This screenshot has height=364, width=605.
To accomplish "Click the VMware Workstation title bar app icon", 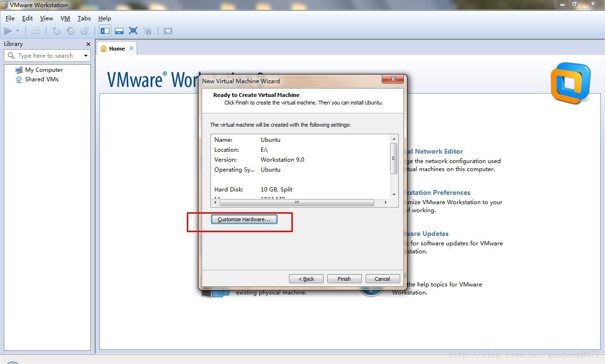I will coord(4,5).
